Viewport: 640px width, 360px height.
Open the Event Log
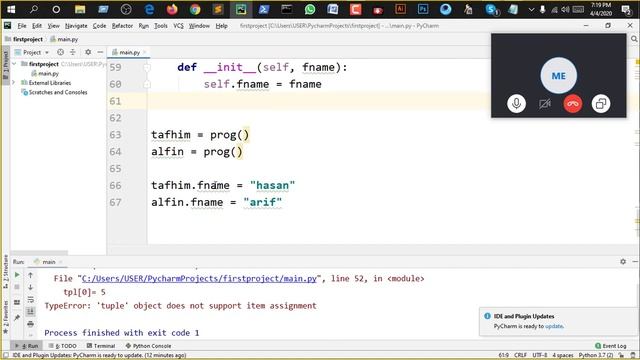point(611,346)
